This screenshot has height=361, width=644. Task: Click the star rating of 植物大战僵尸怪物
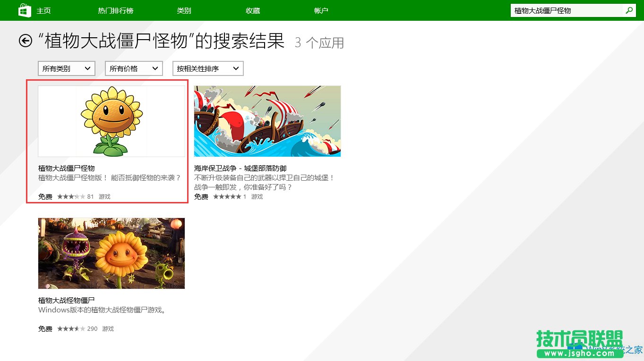[70, 197]
